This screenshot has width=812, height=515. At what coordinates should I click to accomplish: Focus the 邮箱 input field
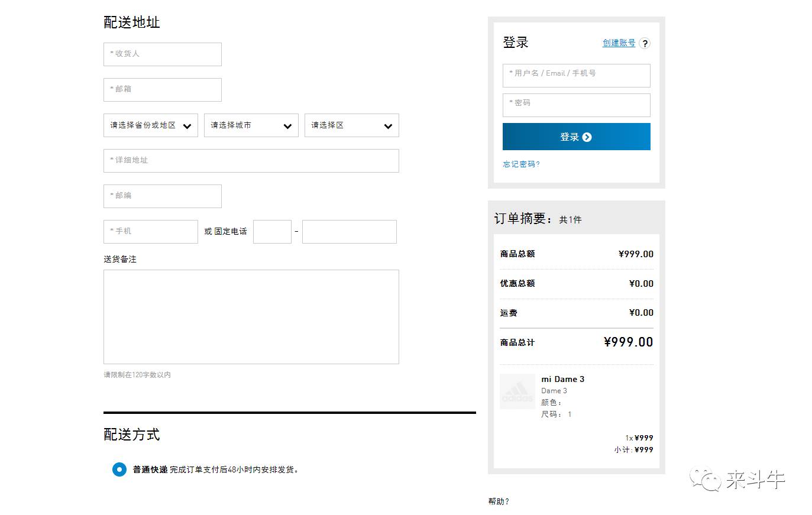163,90
